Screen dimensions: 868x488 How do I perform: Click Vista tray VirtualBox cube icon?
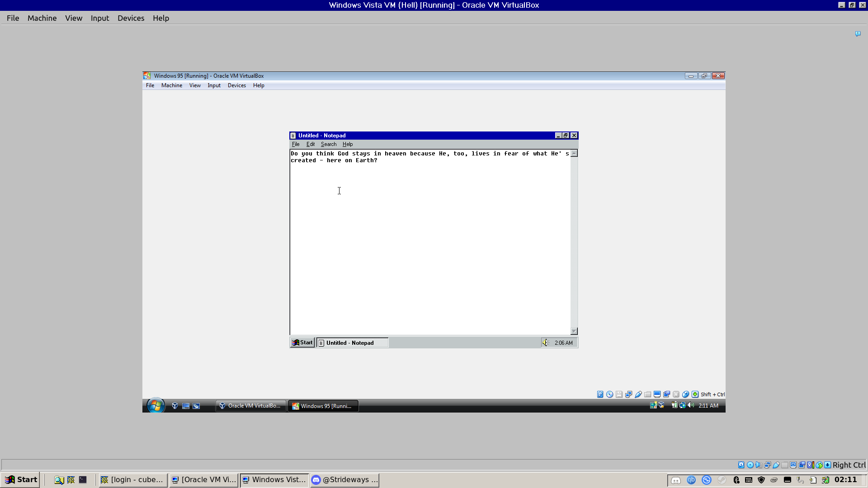click(661, 405)
